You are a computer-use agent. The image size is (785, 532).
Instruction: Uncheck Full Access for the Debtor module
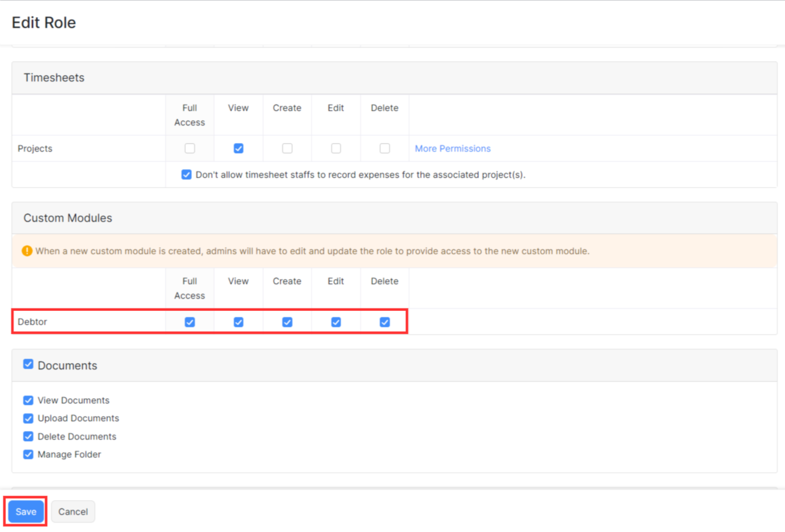tap(189, 321)
